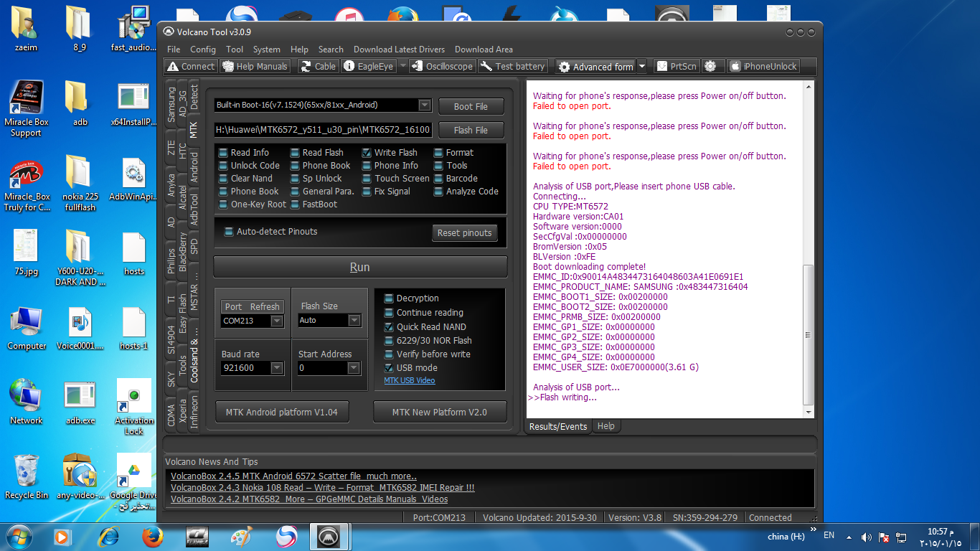
Task: Click the Run button
Action: (x=360, y=267)
